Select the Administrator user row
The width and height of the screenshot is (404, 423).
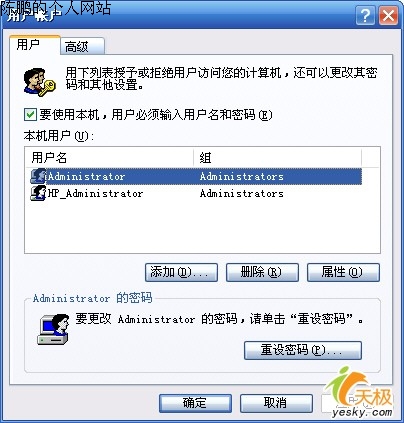196,176
